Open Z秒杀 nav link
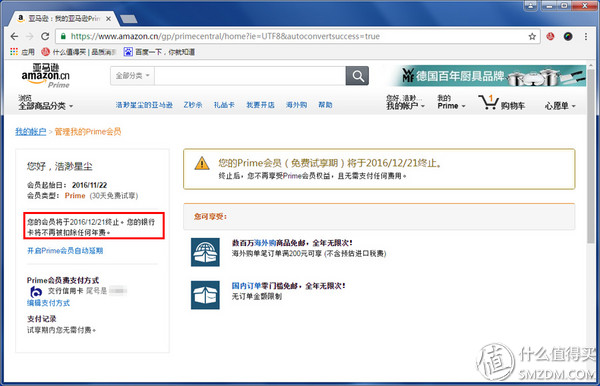This screenshot has height=386, width=600. point(193,105)
